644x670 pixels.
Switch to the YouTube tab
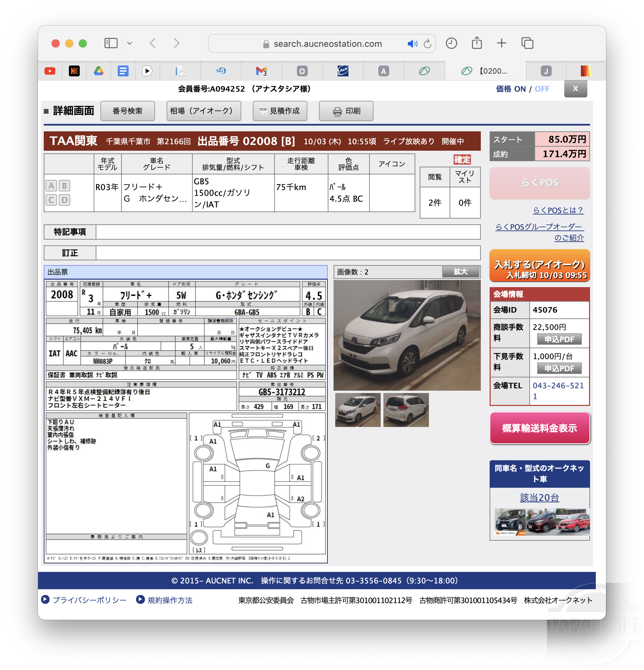[x=50, y=71]
